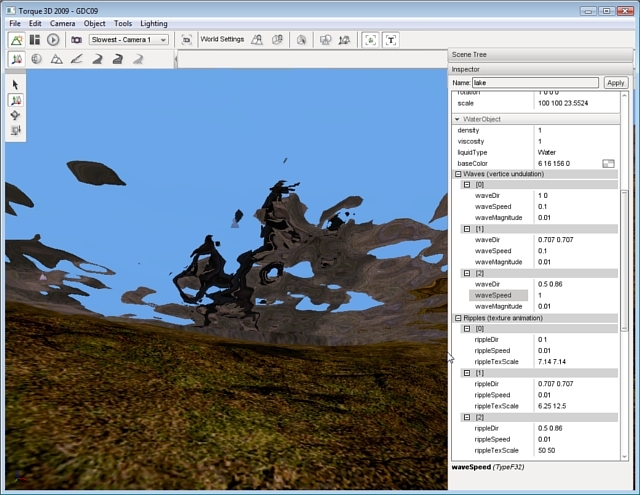The height and width of the screenshot is (495, 640).
Task: Open the camera speed dropdown 'Slowest - Camera 1'
Action: click(129, 40)
